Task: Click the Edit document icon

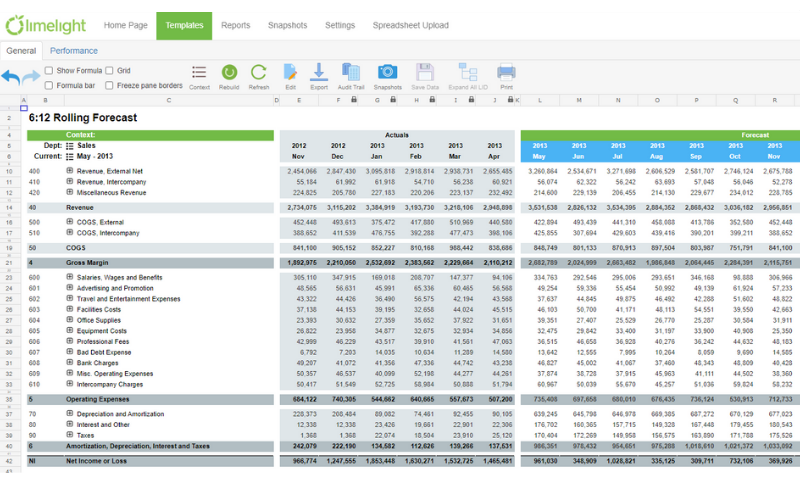Action: point(290,72)
